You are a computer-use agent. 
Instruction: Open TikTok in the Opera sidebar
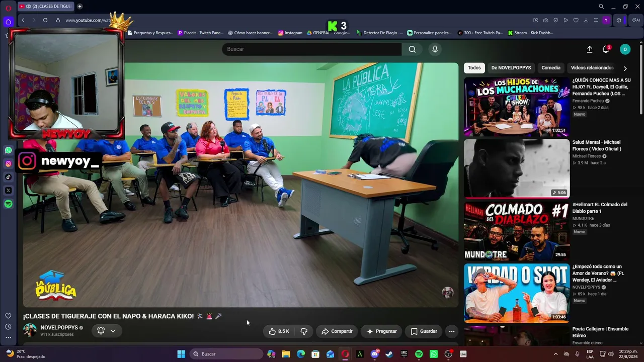(x=8, y=177)
